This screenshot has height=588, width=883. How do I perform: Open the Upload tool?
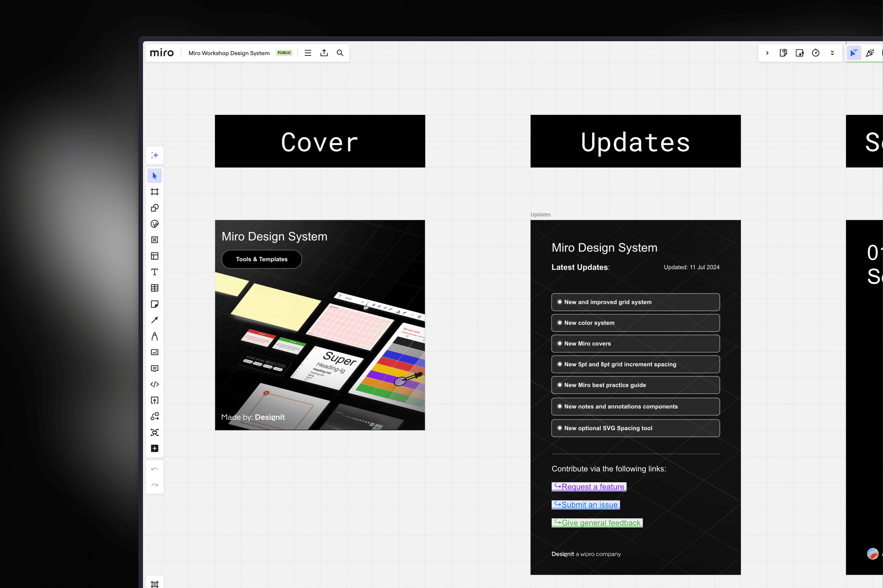coord(155,401)
